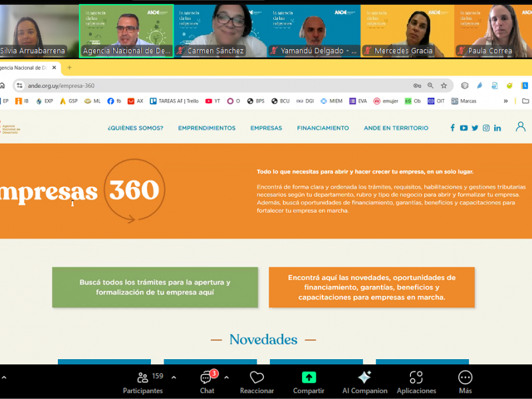
Task: Open ANDE's Instagram icon
Action: pos(486,128)
